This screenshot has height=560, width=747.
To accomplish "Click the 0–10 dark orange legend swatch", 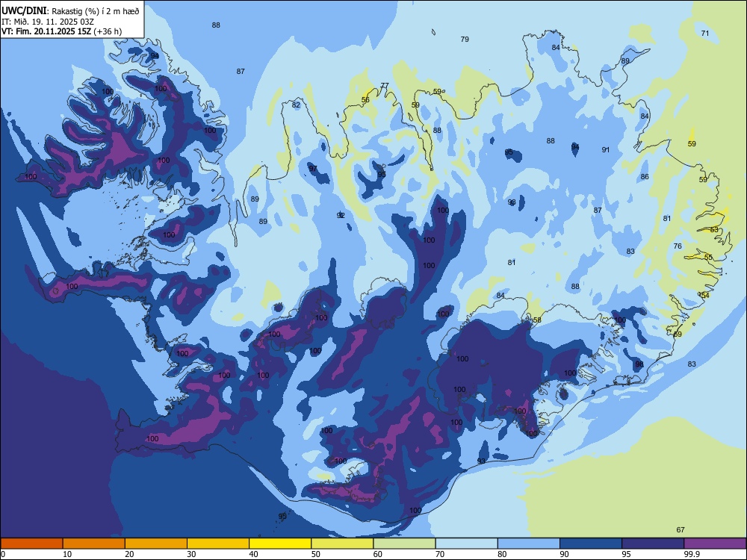I will click(31, 544).
